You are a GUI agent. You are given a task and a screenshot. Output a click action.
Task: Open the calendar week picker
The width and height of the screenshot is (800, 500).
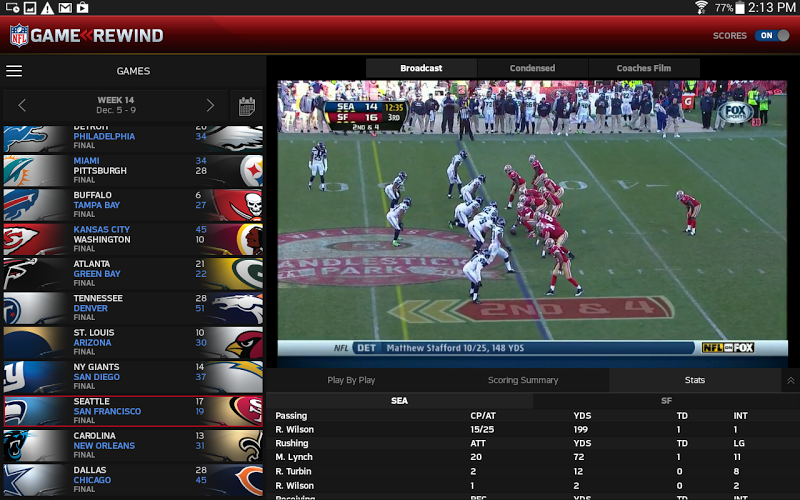(247, 107)
